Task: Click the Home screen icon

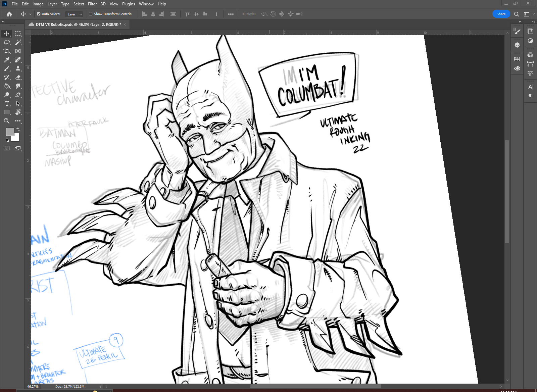Action: 9,14
